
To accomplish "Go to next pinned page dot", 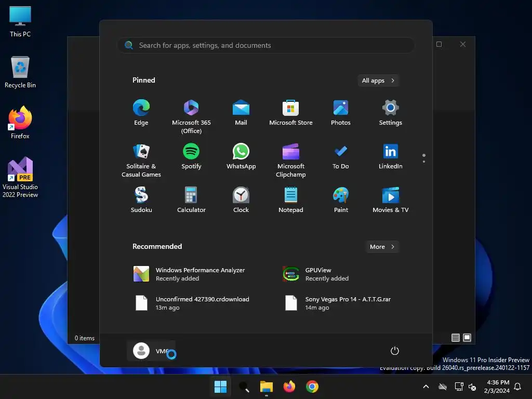I will click(424, 162).
